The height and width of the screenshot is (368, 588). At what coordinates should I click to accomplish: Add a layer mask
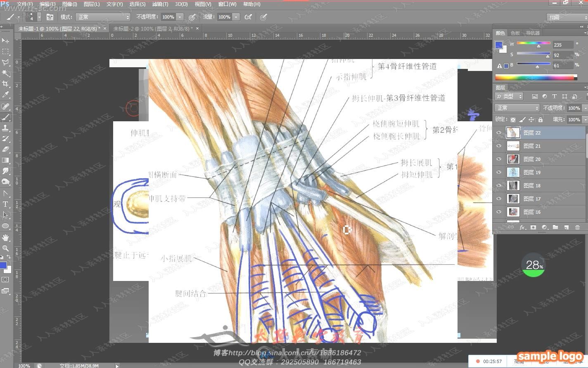tap(533, 227)
